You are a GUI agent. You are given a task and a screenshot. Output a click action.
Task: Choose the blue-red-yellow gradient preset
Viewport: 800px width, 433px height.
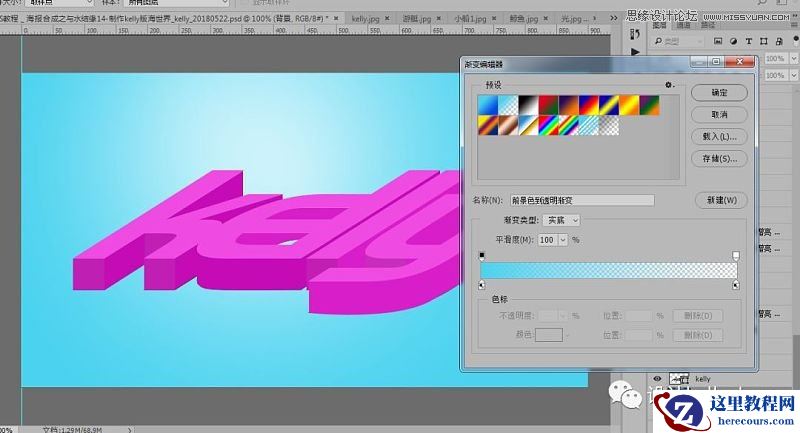point(589,105)
